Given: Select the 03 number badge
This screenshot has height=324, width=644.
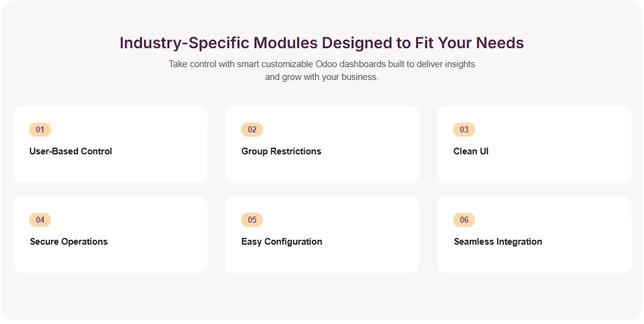Looking at the screenshot, I should click(464, 129).
